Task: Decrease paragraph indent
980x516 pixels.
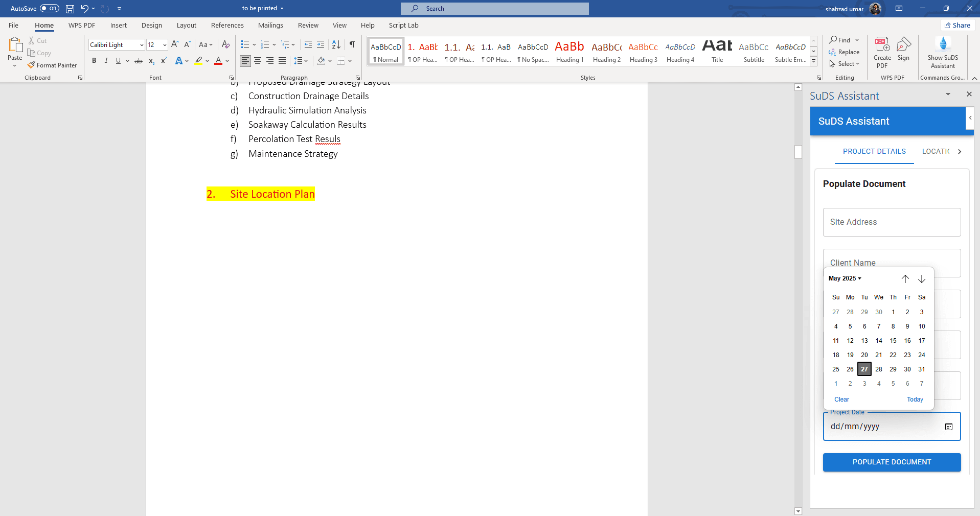Action: (x=308, y=44)
